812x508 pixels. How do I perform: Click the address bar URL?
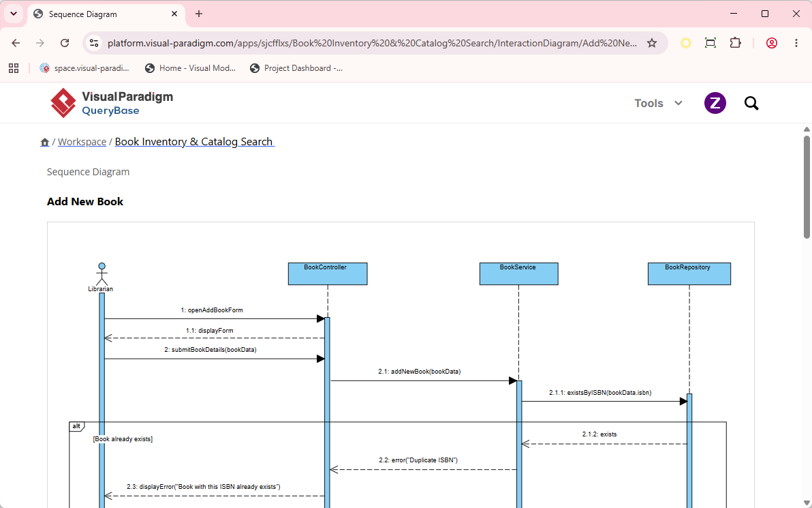(372, 43)
